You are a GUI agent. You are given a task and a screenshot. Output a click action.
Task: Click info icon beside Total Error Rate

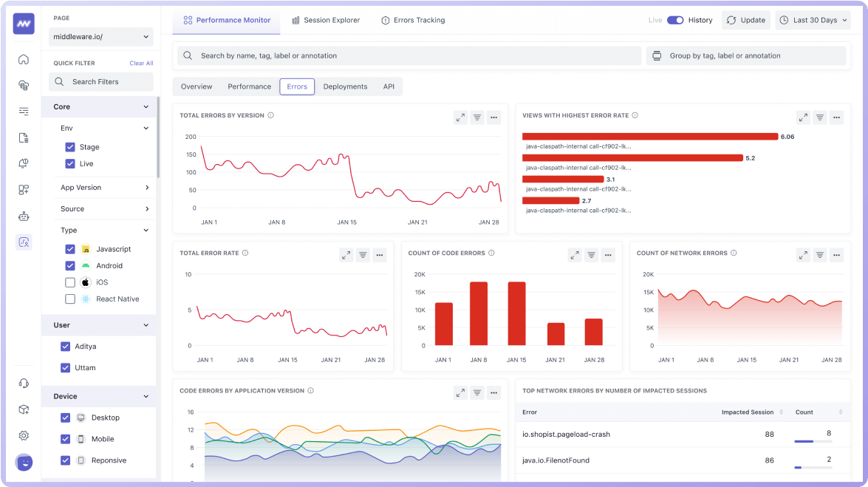pos(245,253)
